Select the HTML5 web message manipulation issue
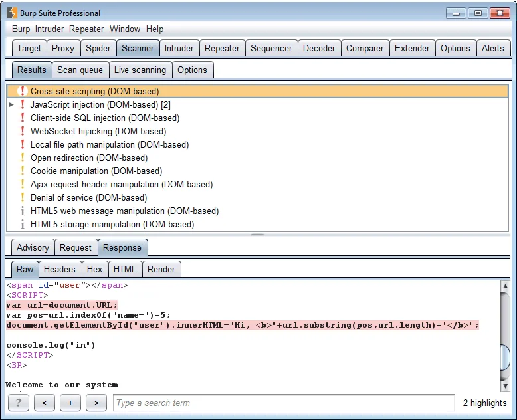Screen dimensions: 517x420 pyautogui.click(x=257, y=211)
